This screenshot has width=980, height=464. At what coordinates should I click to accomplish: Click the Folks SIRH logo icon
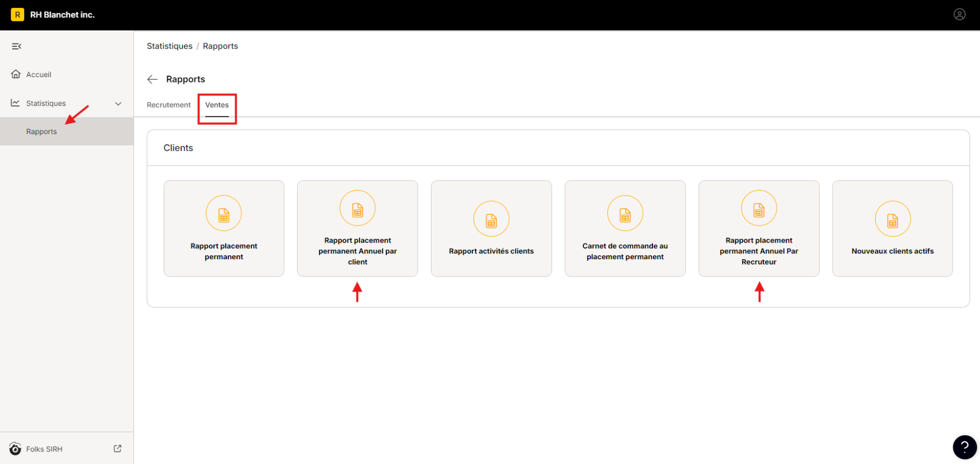pyautogui.click(x=15, y=449)
